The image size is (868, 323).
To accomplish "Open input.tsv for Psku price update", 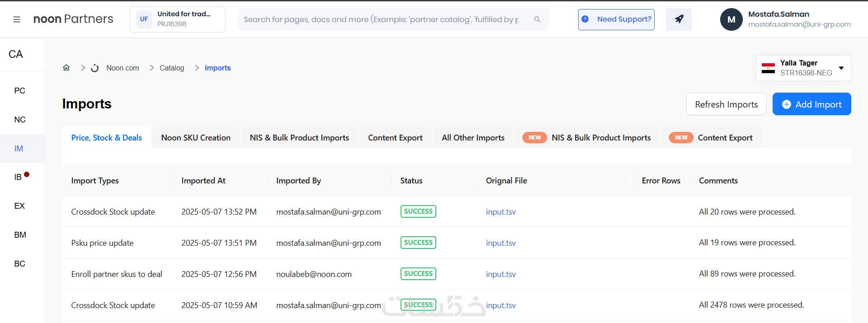I will [500, 243].
